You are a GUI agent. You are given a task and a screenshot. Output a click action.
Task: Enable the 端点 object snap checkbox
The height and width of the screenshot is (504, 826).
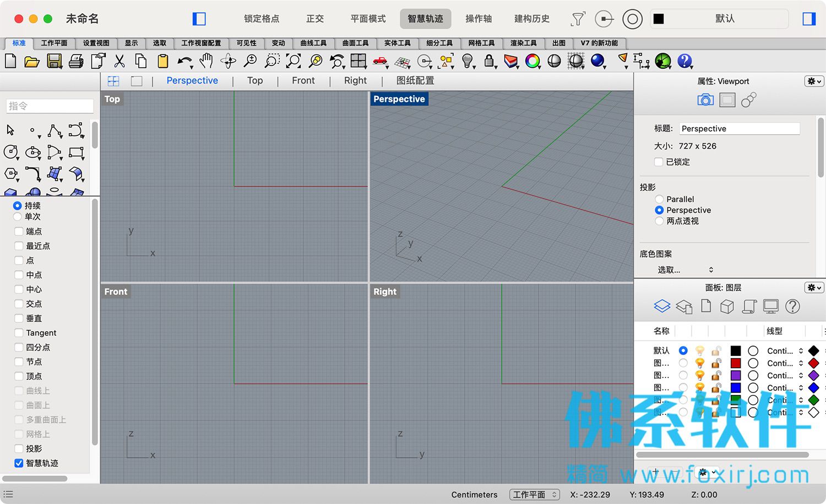click(x=19, y=231)
